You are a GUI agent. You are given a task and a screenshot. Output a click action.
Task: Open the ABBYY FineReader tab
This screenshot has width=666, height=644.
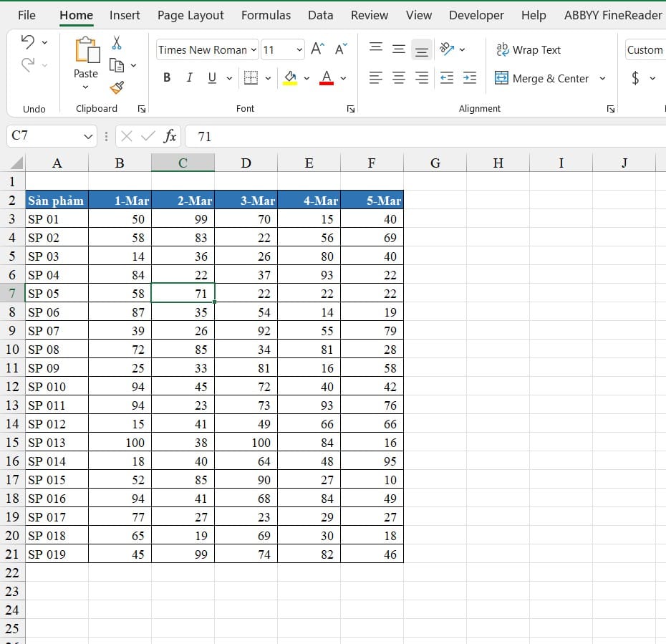(x=612, y=15)
